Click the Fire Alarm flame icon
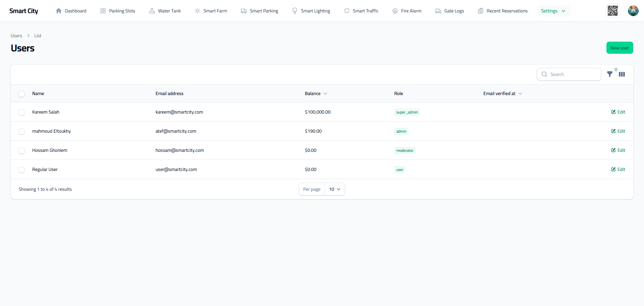Viewport: 644px width, 306px height. 395,11
